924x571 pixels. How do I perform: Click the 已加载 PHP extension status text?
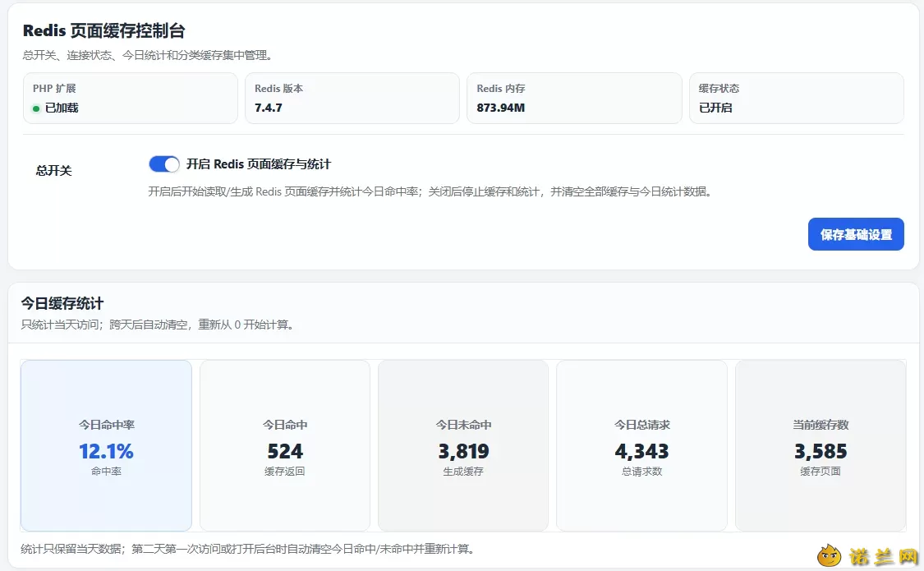click(x=62, y=108)
